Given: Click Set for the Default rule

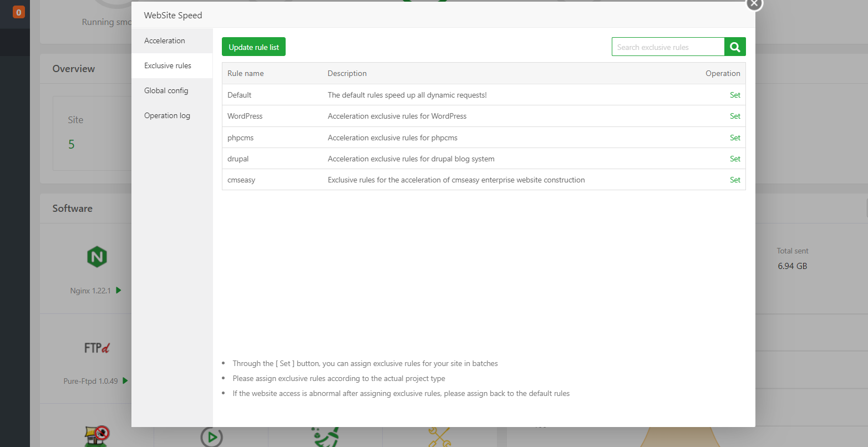Looking at the screenshot, I should tap(735, 95).
